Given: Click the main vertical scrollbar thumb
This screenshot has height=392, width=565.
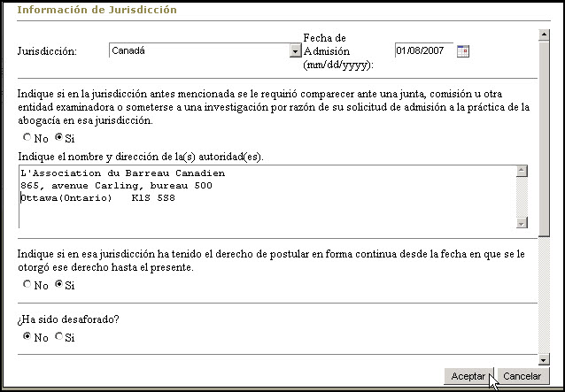Looking at the screenshot, I should tap(544, 133).
